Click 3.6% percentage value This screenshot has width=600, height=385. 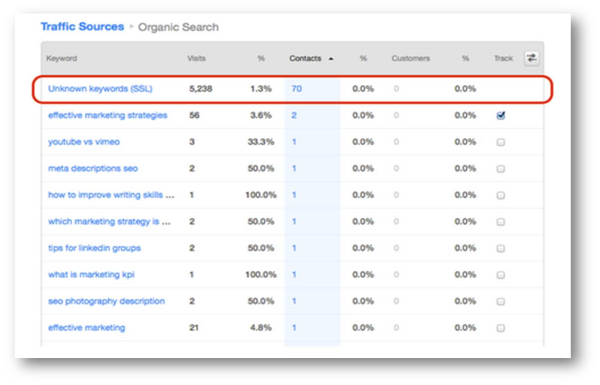(x=261, y=116)
